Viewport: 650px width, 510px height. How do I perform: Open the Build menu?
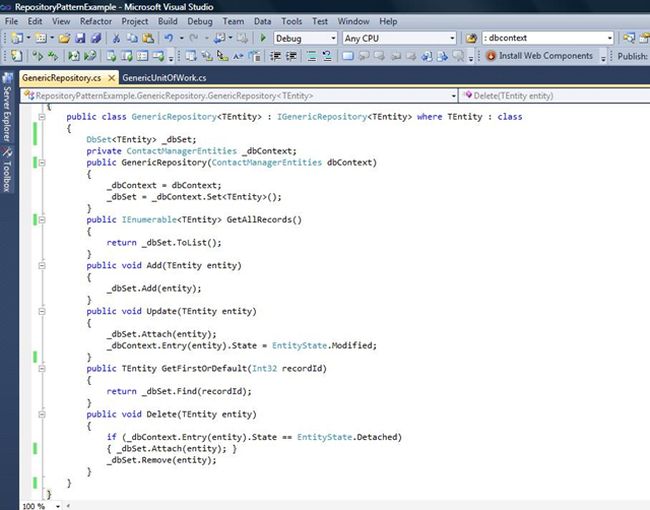(167, 21)
